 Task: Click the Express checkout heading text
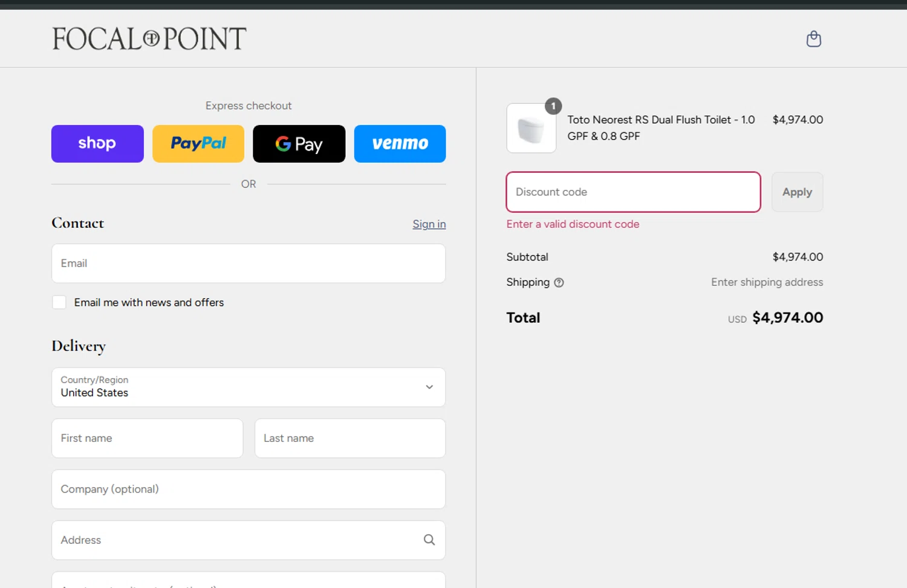[249, 106]
